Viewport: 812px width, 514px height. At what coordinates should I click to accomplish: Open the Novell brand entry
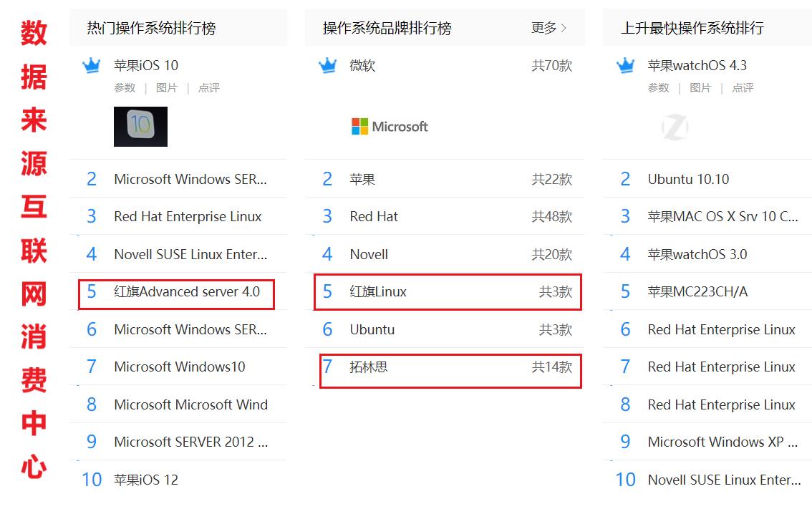[x=369, y=254]
